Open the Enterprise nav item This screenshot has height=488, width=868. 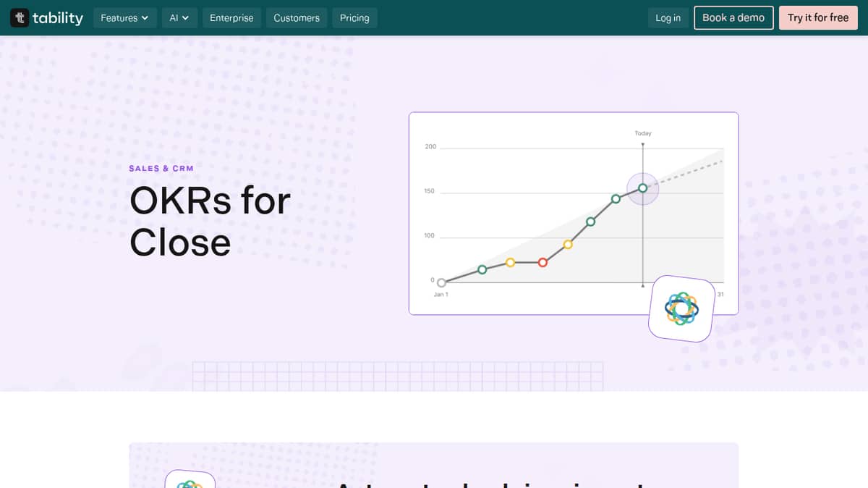click(231, 18)
